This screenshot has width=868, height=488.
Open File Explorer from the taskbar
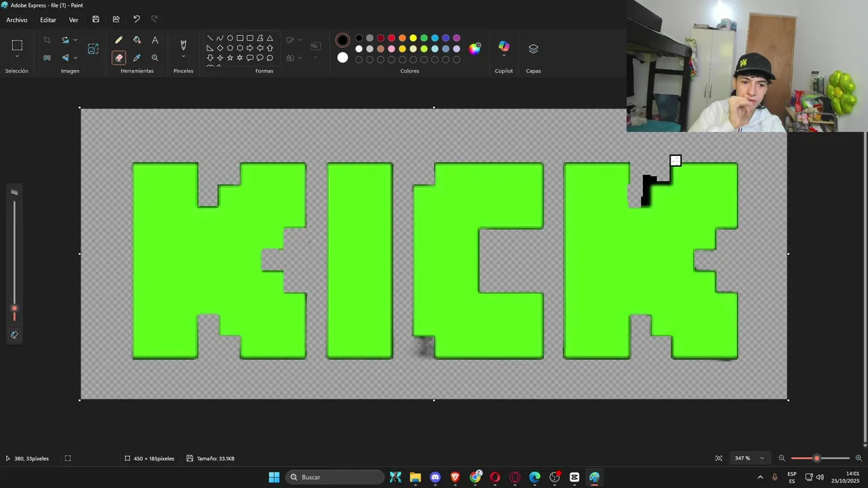(415, 477)
